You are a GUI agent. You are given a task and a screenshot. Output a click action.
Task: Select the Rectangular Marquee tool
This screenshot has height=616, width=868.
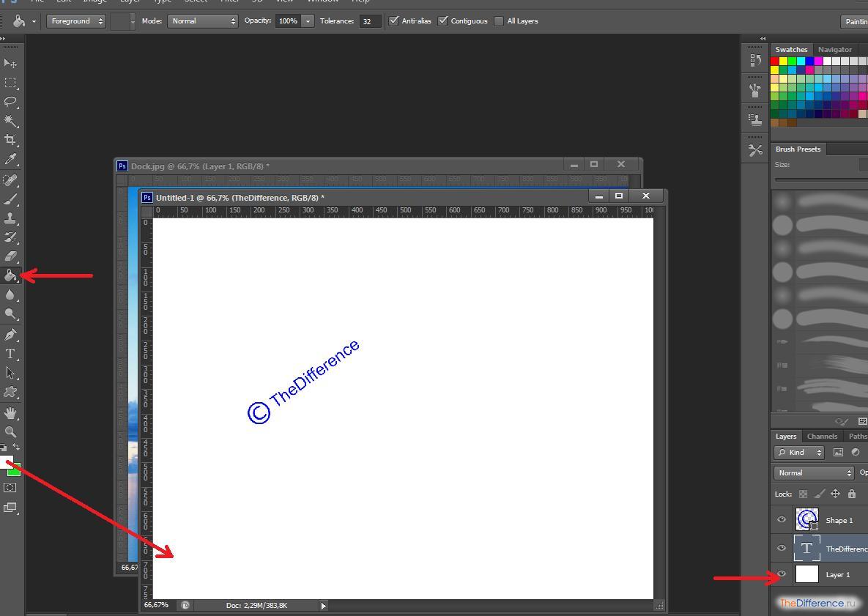coord(10,83)
